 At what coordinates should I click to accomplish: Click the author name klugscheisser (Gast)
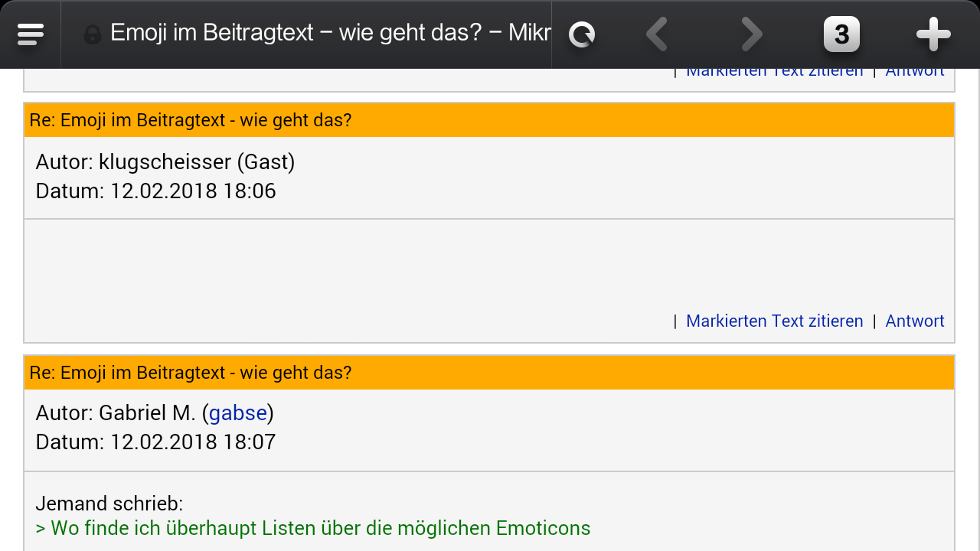click(x=197, y=162)
